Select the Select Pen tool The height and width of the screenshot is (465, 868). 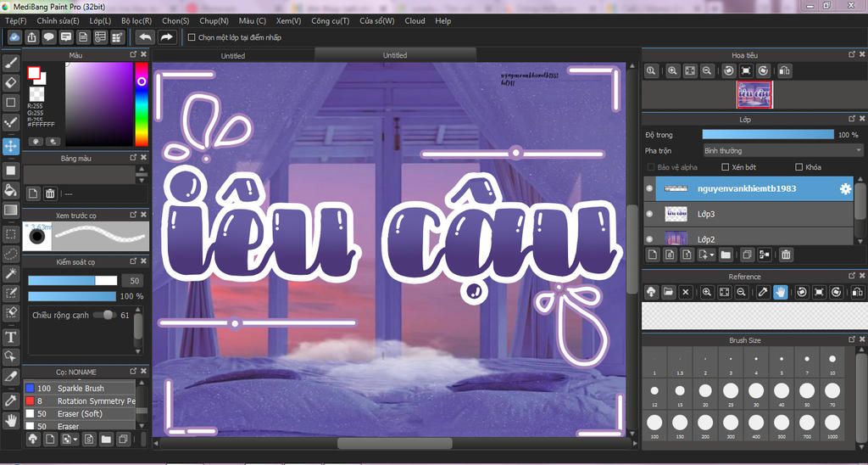(10, 293)
